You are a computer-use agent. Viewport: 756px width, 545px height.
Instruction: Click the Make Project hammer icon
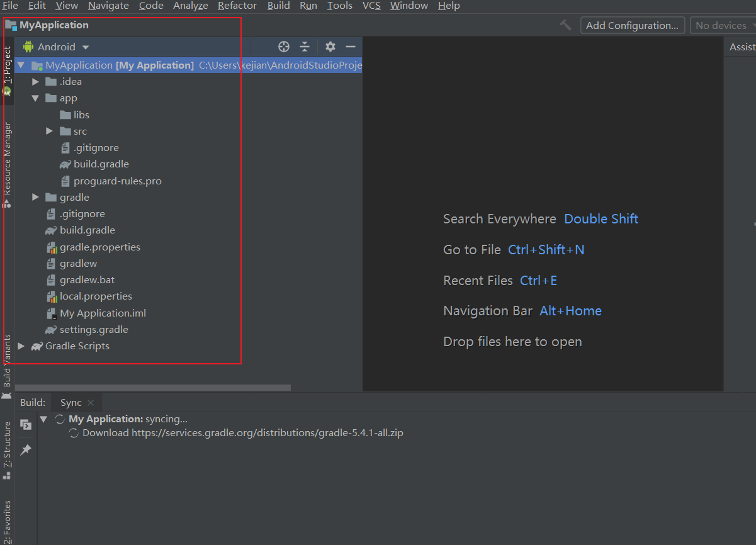(565, 25)
